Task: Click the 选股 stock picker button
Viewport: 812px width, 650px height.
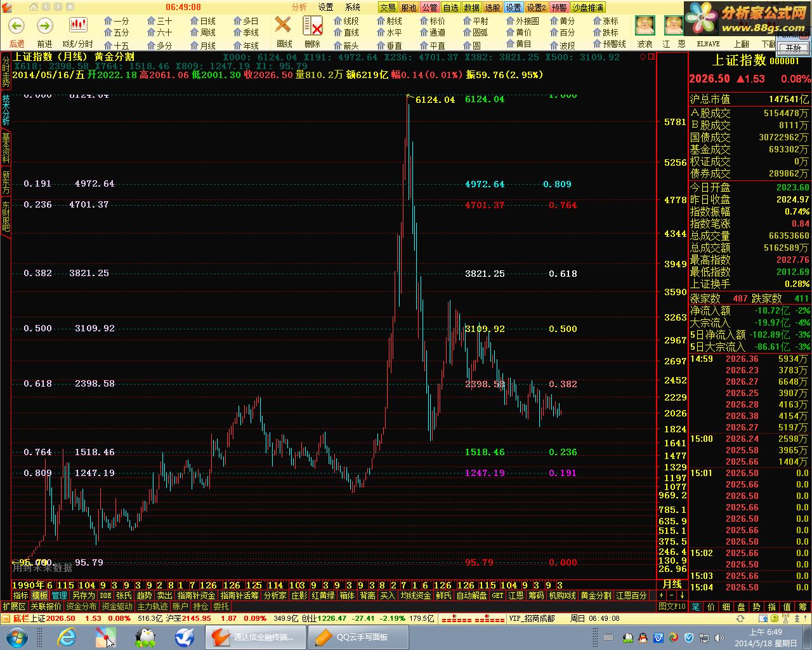Action: tap(493, 8)
